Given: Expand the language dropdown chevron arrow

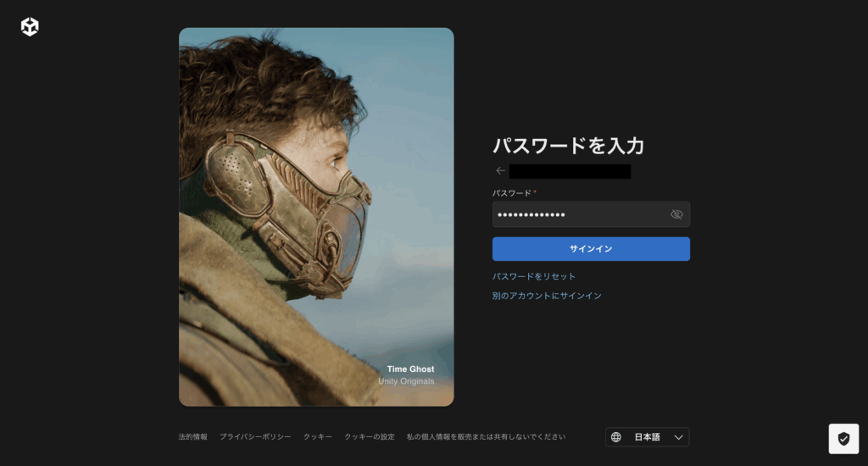Looking at the screenshot, I should [678, 437].
